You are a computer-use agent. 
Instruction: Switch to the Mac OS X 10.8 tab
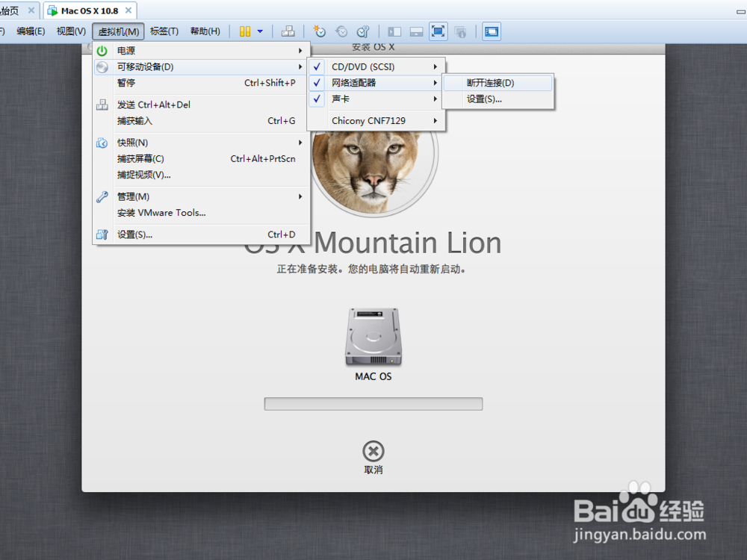tap(90, 10)
